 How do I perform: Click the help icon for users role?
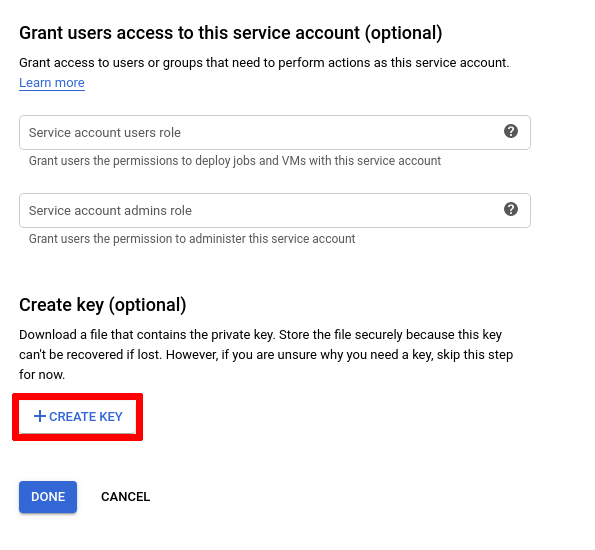[x=511, y=131]
